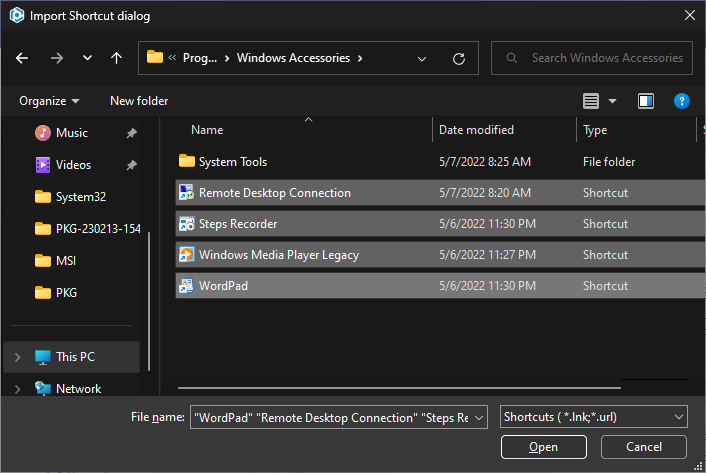Open the address bar history dropdown
This screenshot has height=473, width=706.
tap(421, 59)
